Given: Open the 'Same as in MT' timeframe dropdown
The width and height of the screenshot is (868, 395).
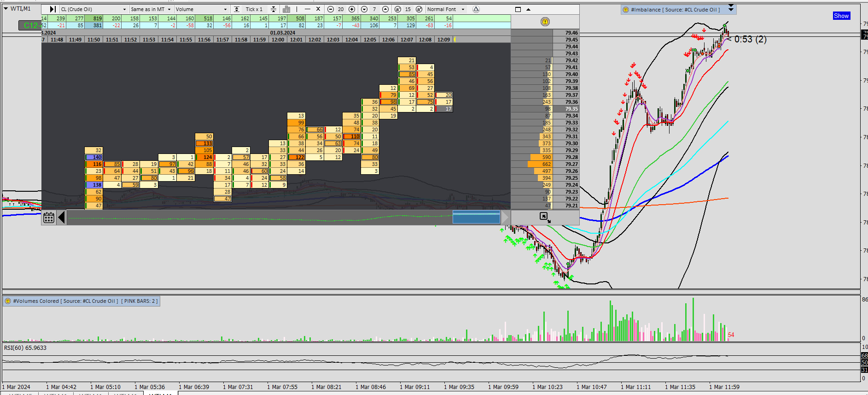Looking at the screenshot, I should point(151,9).
